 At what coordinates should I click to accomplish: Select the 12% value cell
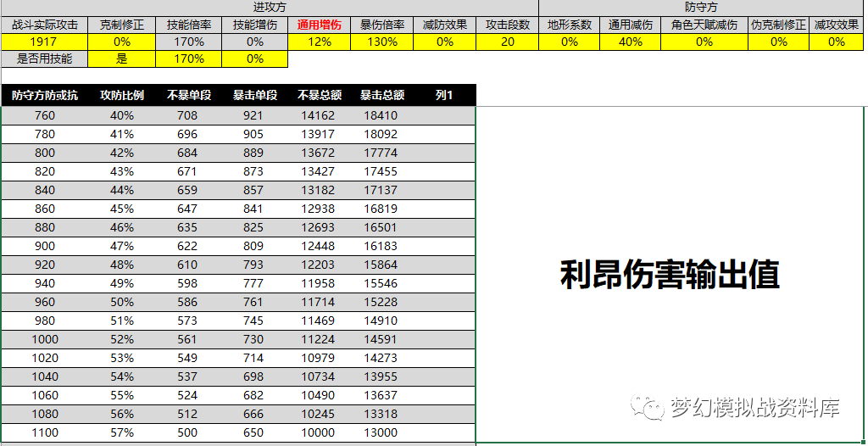(x=319, y=42)
